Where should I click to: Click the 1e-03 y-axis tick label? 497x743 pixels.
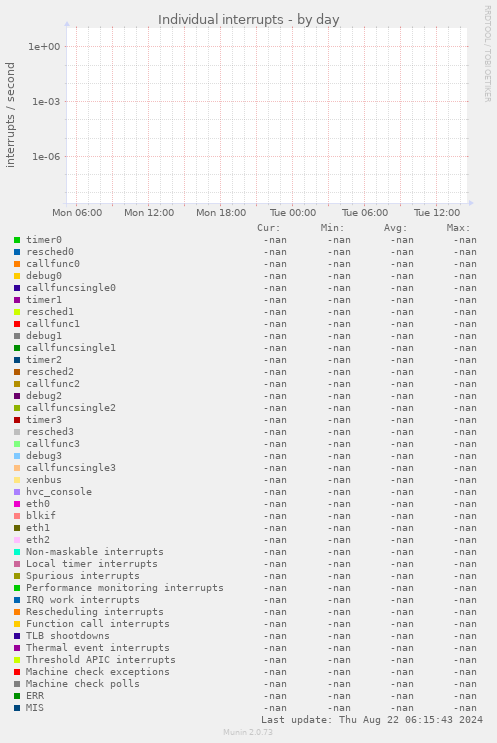[x=46, y=101]
